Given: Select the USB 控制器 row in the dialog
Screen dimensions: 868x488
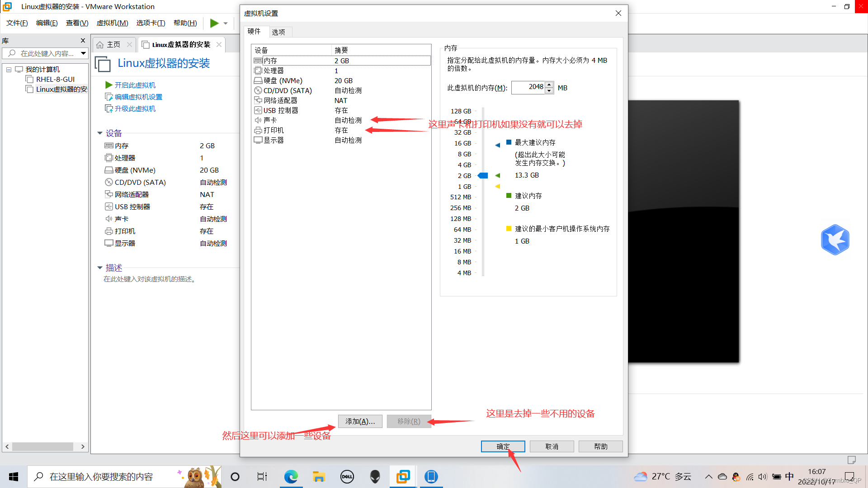Looking at the screenshot, I should [x=341, y=110].
